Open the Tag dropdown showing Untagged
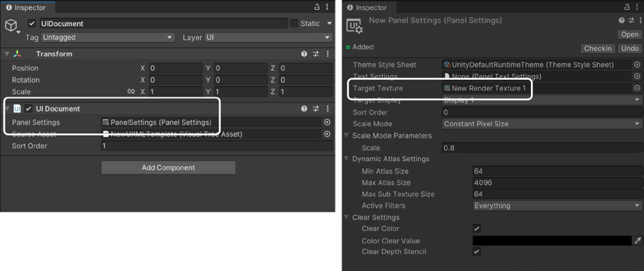The image size is (644, 271). (108, 37)
